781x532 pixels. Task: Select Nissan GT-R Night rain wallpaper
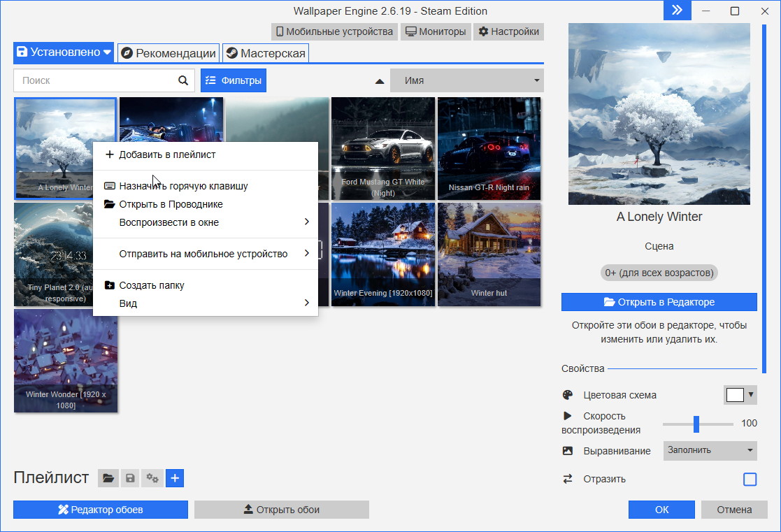(x=489, y=148)
